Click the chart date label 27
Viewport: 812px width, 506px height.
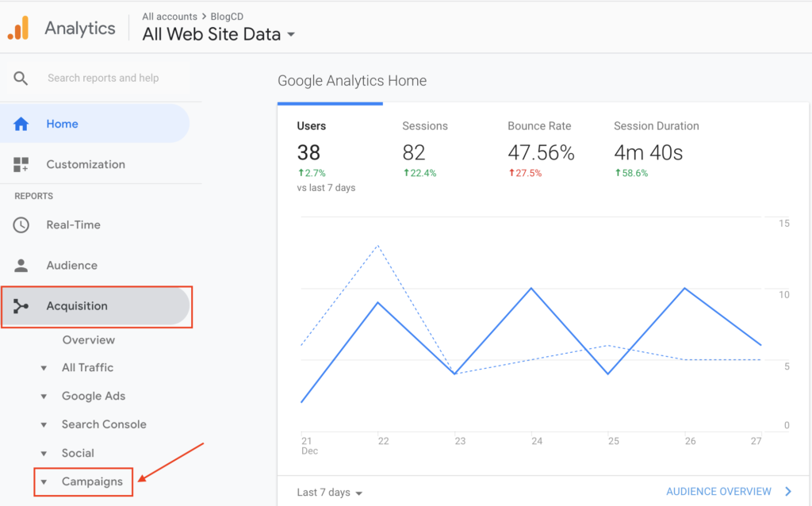(756, 441)
